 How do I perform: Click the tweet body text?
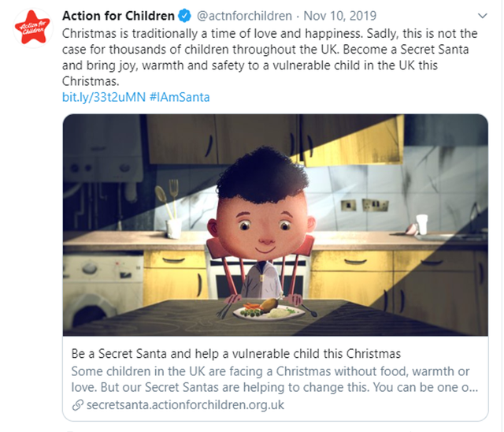[x=268, y=58]
